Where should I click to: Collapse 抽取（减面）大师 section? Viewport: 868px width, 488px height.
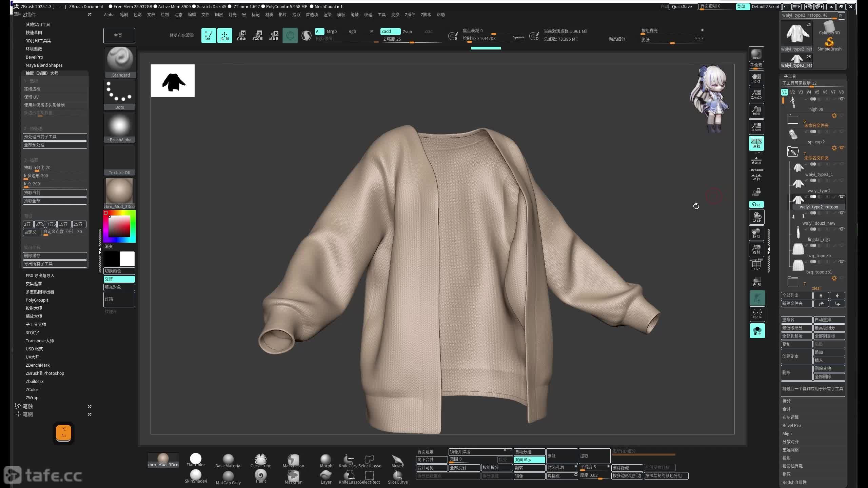(42, 73)
